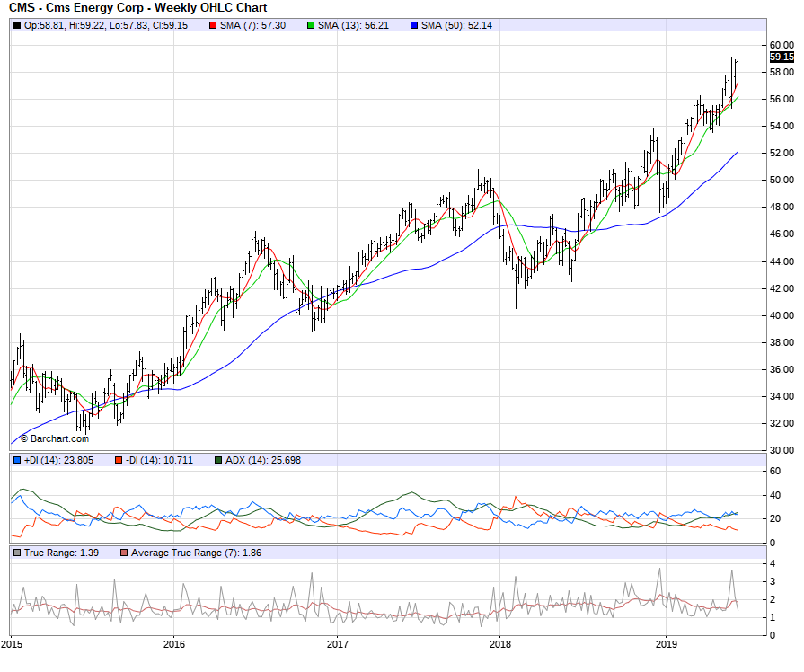The height and width of the screenshot is (672, 804).
Task: Click the 4 label on the True Range axis
Action: (773, 563)
